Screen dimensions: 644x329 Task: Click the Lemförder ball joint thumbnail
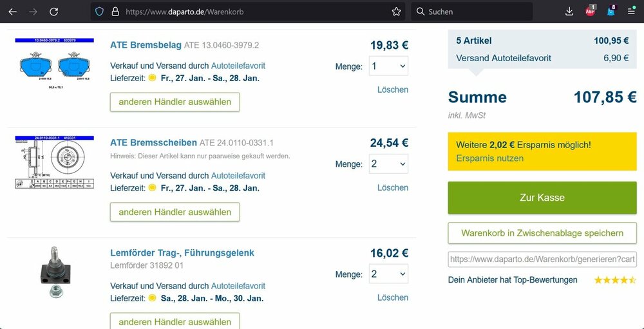[x=54, y=272]
